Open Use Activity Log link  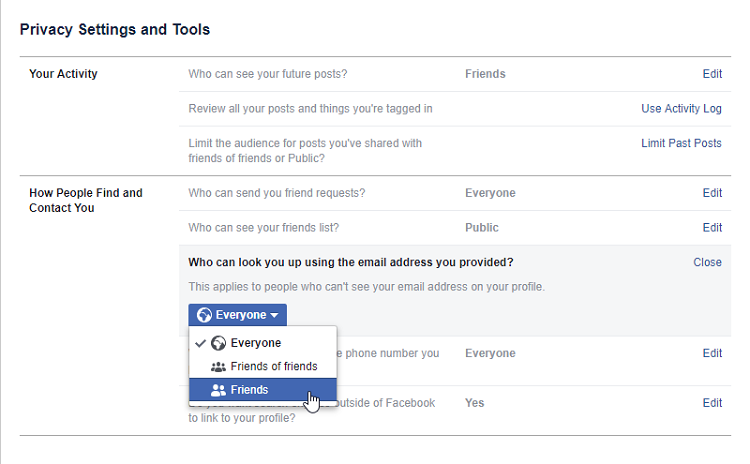pyautogui.click(x=681, y=109)
